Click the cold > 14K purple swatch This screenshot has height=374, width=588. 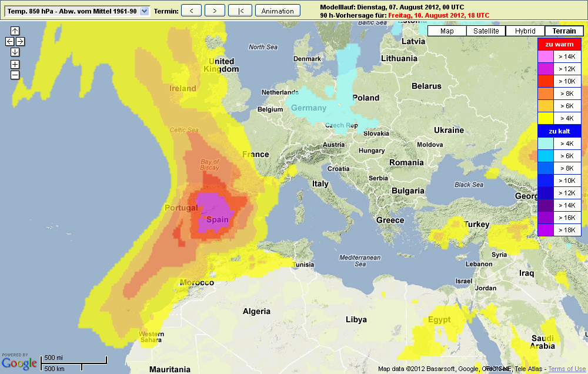pyautogui.click(x=546, y=206)
